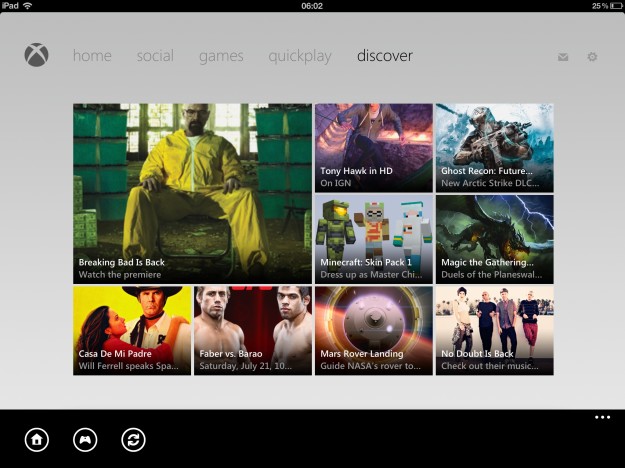Tap the 06:02 clock in status bar
Viewport: 625px width, 468px height.
tap(312, 6)
